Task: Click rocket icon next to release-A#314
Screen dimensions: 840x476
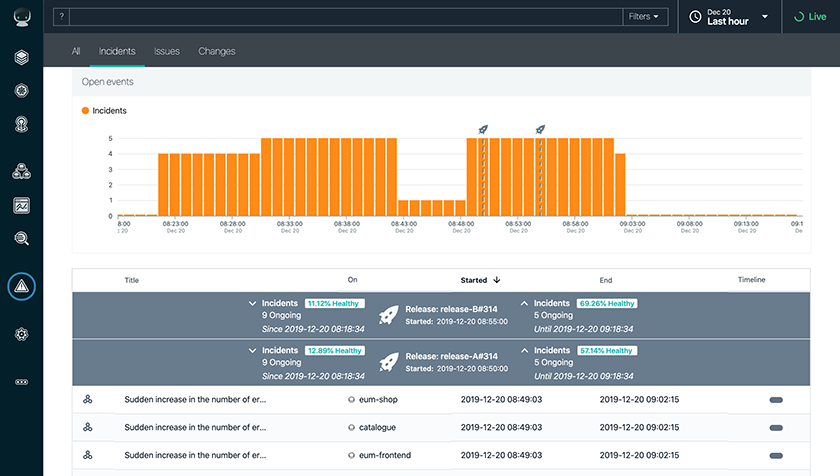Action: coord(388,362)
